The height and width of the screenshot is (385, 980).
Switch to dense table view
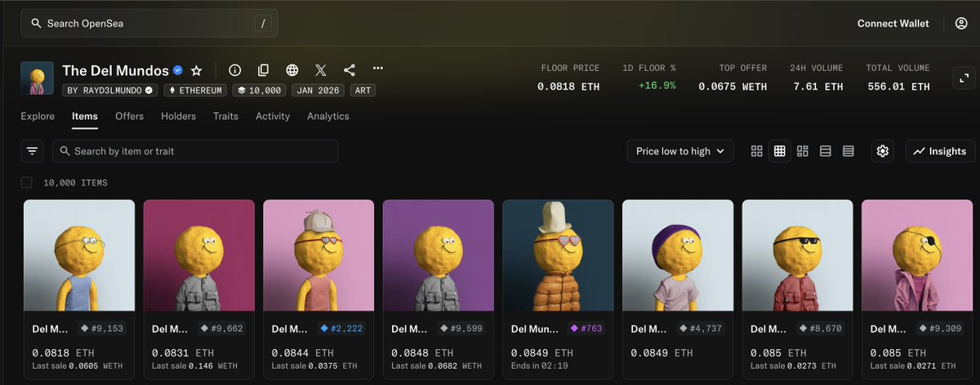coord(849,151)
